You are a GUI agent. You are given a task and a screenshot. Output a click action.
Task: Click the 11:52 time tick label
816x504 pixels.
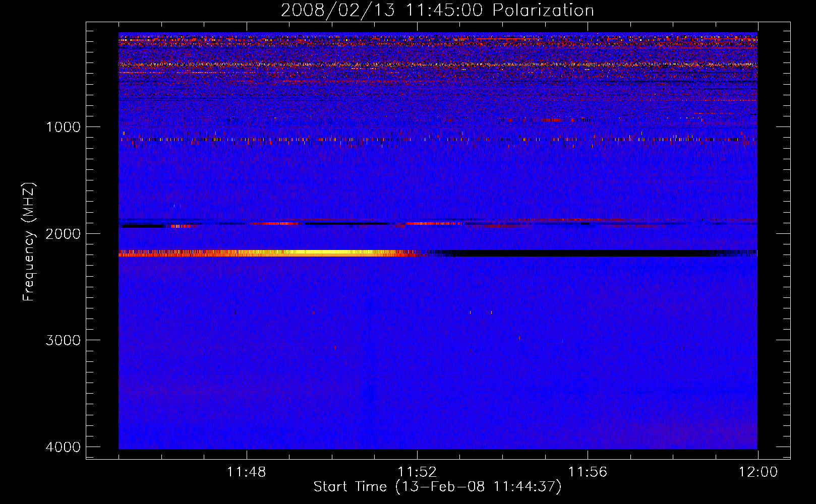417,472
